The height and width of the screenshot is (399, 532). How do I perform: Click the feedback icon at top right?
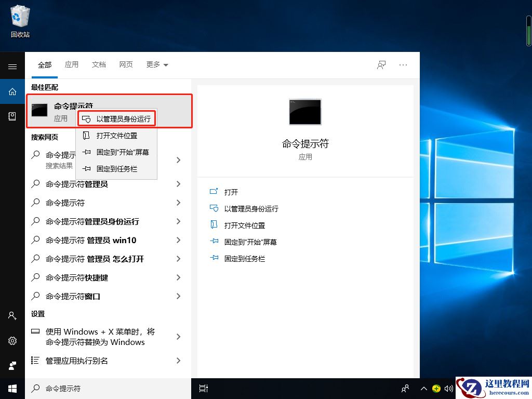381,64
